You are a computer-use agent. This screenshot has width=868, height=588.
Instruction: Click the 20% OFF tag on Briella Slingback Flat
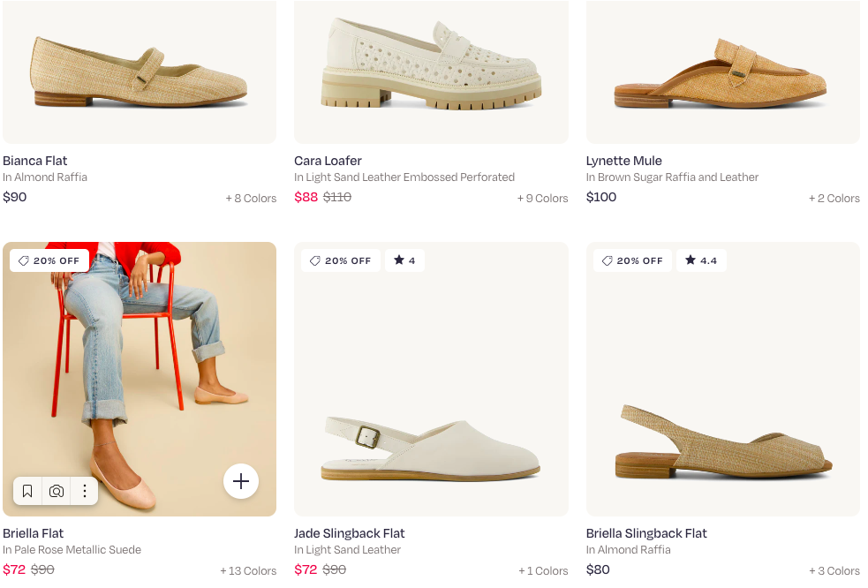632,260
